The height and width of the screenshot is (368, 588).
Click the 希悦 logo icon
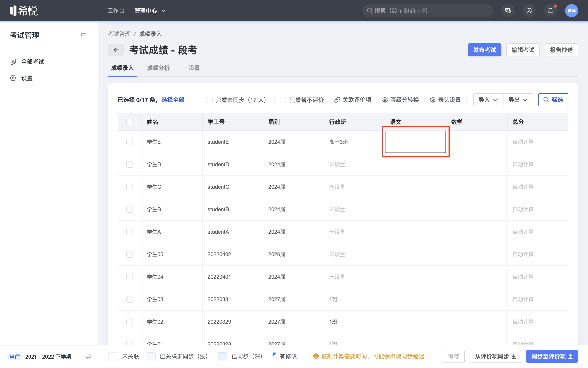coord(23,11)
